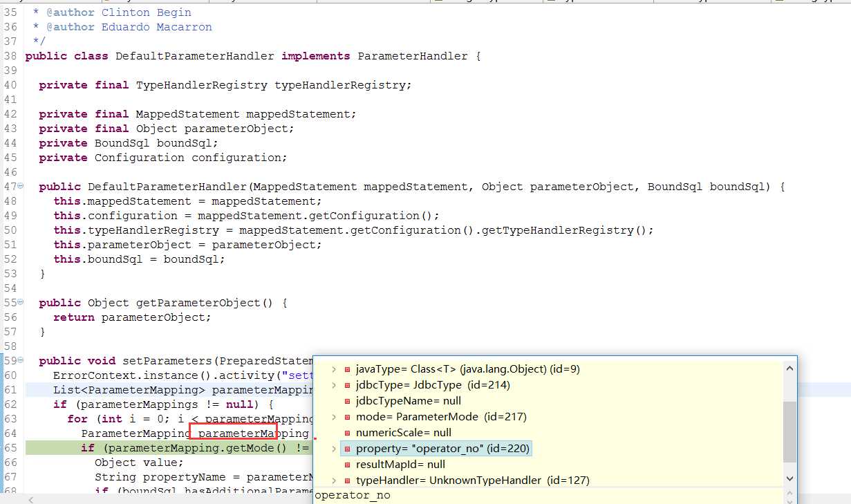Select the mode= ParameterMode (id=217) row
Viewport: 851px width, 504px height.
coord(441,417)
